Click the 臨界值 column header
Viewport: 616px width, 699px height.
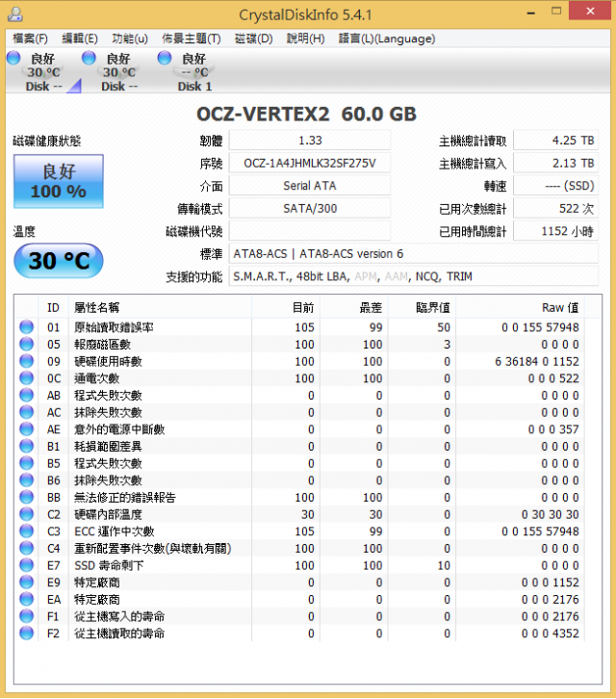pyautogui.click(x=422, y=307)
